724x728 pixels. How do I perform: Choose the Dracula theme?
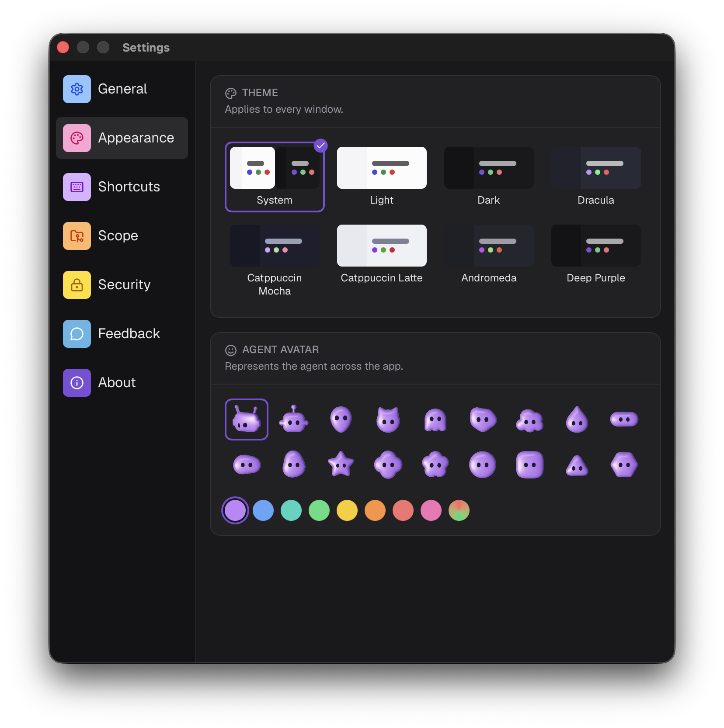click(596, 177)
